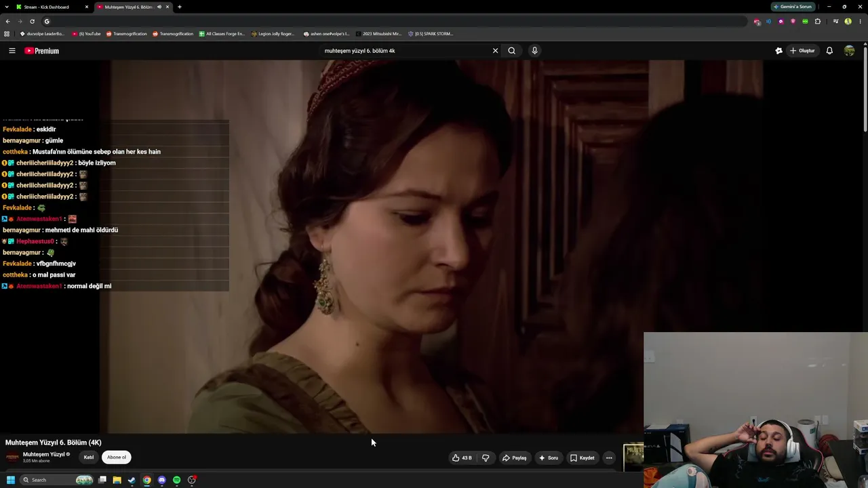Open YouTube notifications bell

point(829,51)
